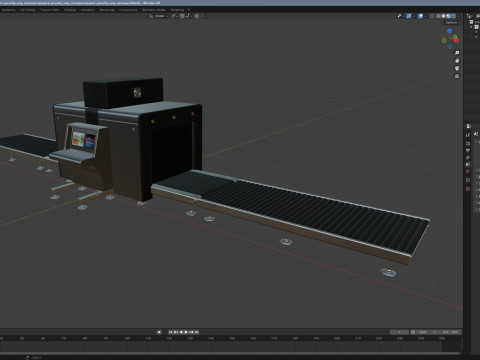
Task: Click the current frame number field
Action: [399, 332]
